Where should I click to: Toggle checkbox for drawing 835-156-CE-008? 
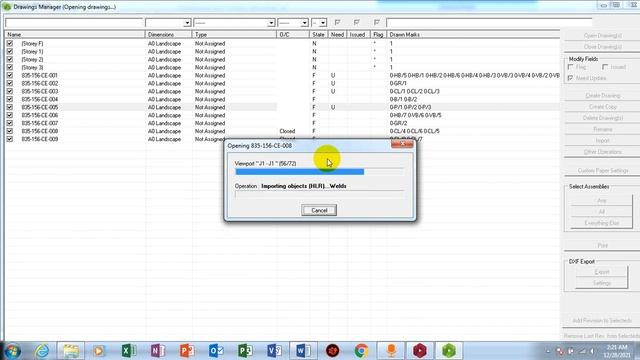10,131
